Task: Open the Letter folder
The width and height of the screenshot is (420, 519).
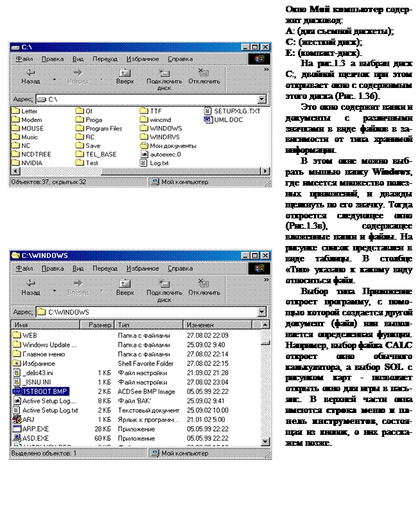Action: click(24, 111)
